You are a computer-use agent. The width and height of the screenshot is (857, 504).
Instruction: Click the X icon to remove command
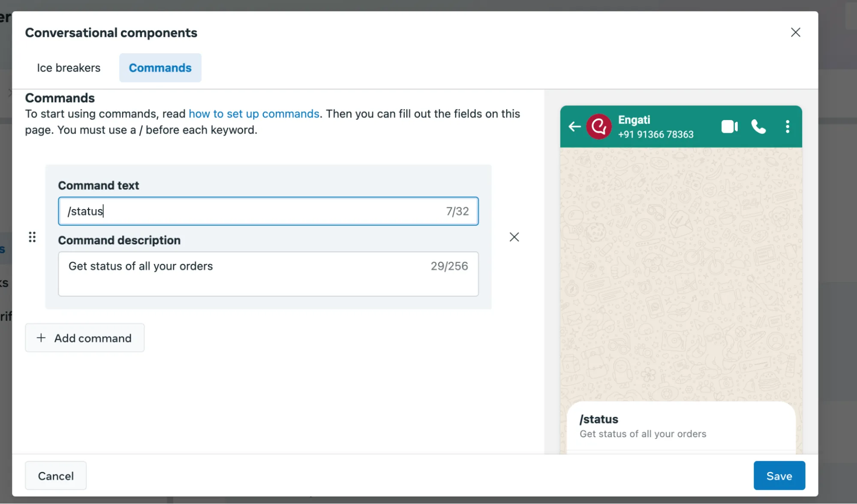(x=514, y=237)
